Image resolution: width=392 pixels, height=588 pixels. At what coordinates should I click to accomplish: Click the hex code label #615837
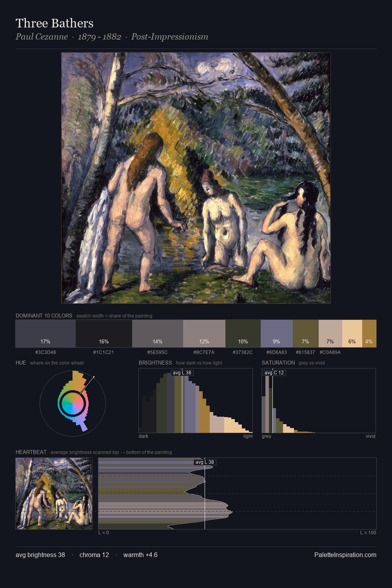coord(305,352)
